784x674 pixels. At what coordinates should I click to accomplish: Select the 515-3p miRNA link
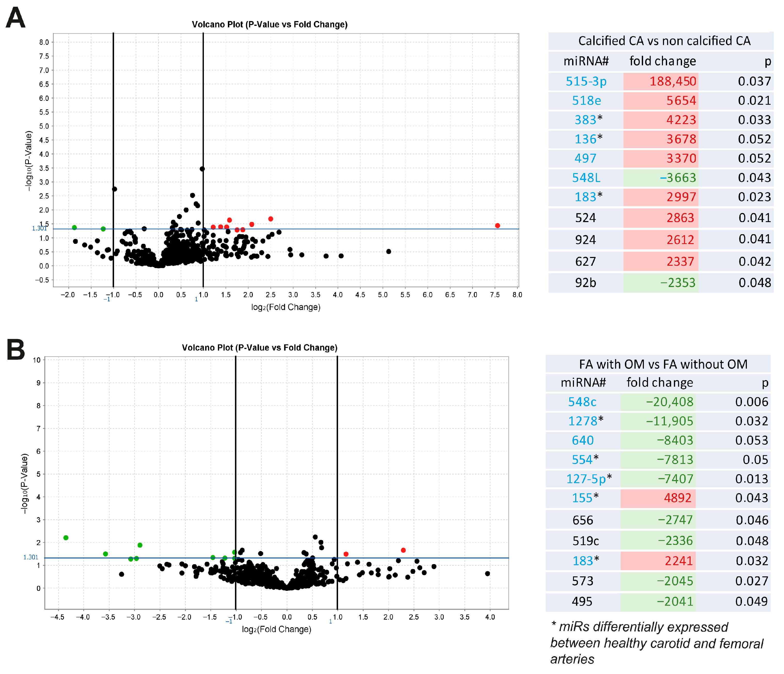tap(586, 81)
